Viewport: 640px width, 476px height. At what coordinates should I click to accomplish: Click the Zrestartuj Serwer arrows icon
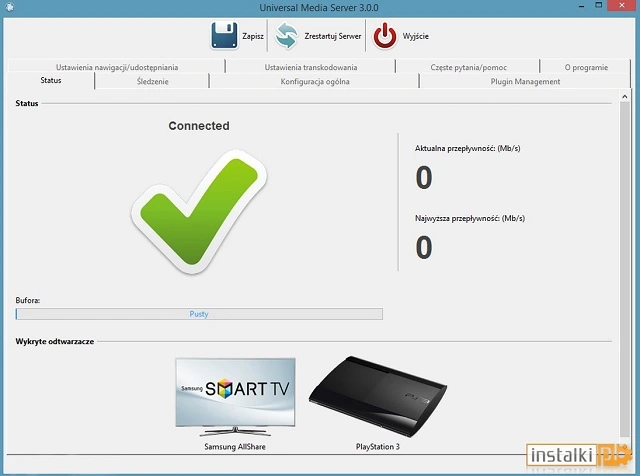tap(288, 35)
